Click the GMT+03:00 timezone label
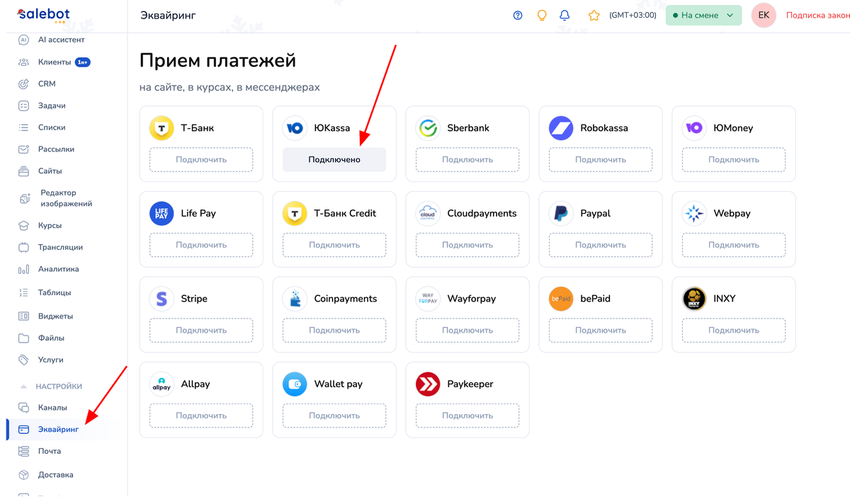The height and width of the screenshot is (504, 850). click(633, 16)
